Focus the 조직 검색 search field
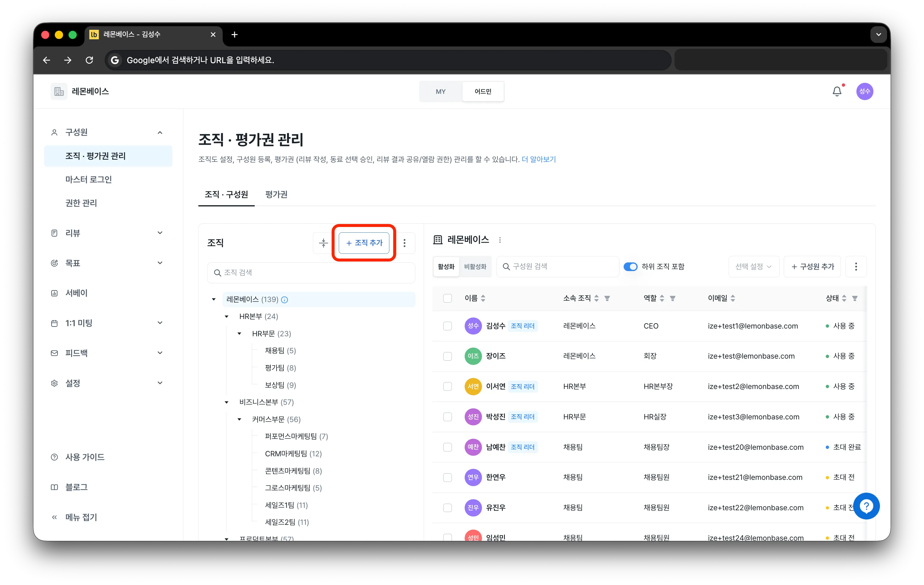This screenshot has width=924, height=585. pos(311,273)
